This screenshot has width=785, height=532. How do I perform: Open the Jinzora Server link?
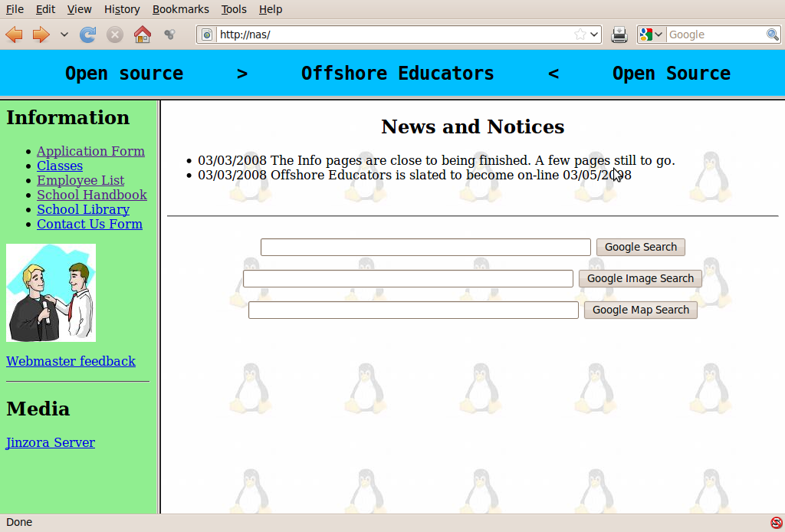pyautogui.click(x=51, y=442)
